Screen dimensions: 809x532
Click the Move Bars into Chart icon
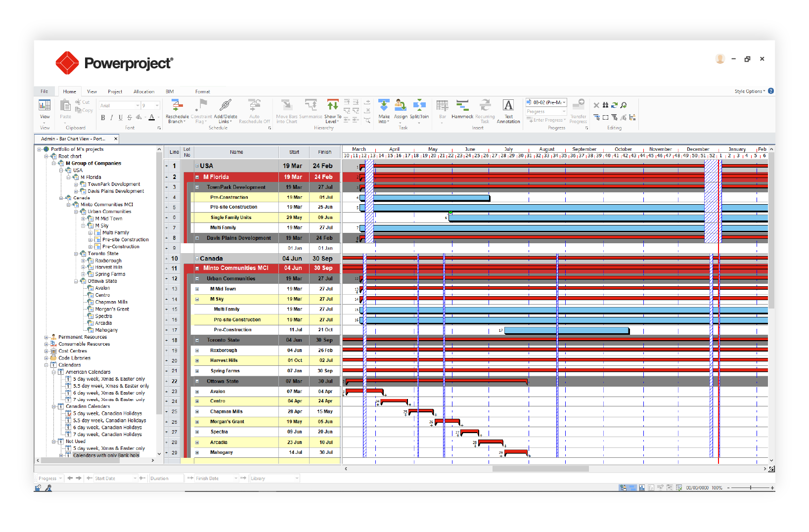[286, 105]
